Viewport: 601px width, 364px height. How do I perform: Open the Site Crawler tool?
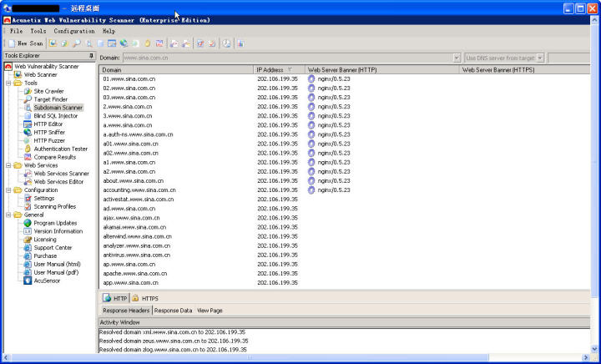[x=48, y=91]
